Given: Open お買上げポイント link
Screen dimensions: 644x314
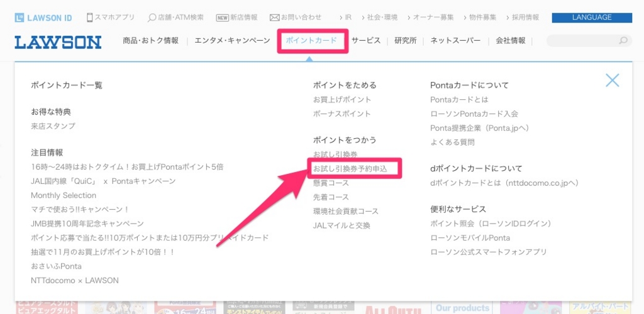Looking at the screenshot, I should [x=342, y=100].
